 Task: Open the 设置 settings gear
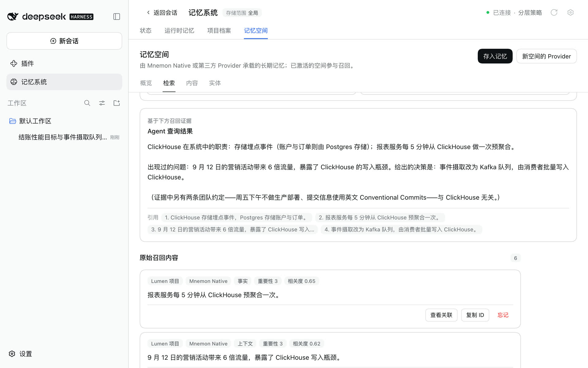click(x=21, y=354)
